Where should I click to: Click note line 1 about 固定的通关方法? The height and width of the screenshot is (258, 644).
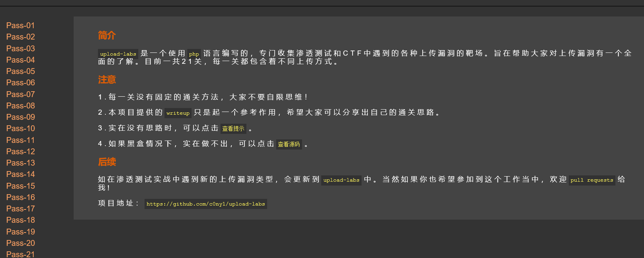coord(203,97)
